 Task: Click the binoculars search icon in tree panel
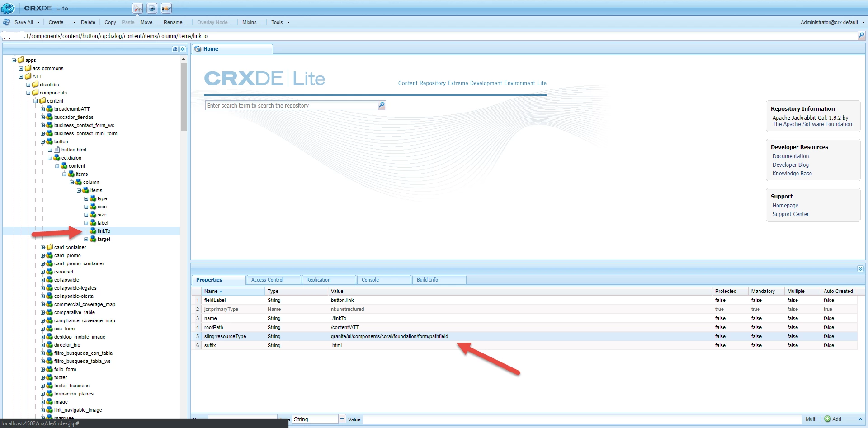click(x=175, y=49)
